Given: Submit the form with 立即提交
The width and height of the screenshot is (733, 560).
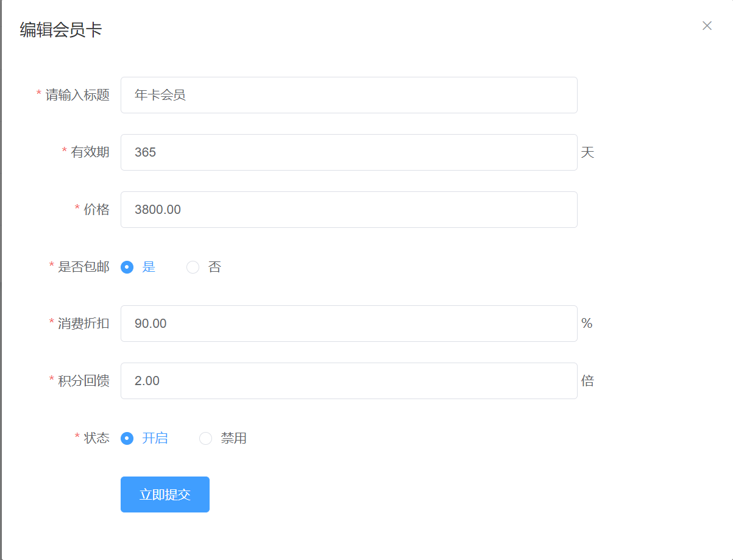Looking at the screenshot, I should pyautogui.click(x=165, y=494).
